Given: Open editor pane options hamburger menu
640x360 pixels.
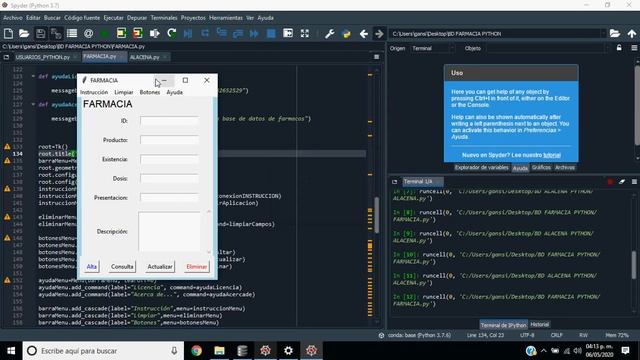Looking at the screenshot, I should (x=376, y=57).
